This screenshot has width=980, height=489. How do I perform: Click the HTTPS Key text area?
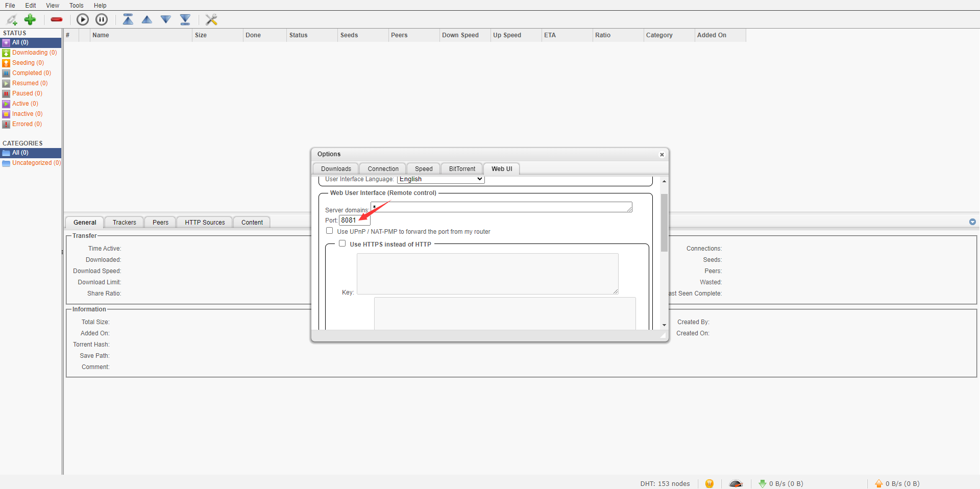point(487,274)
